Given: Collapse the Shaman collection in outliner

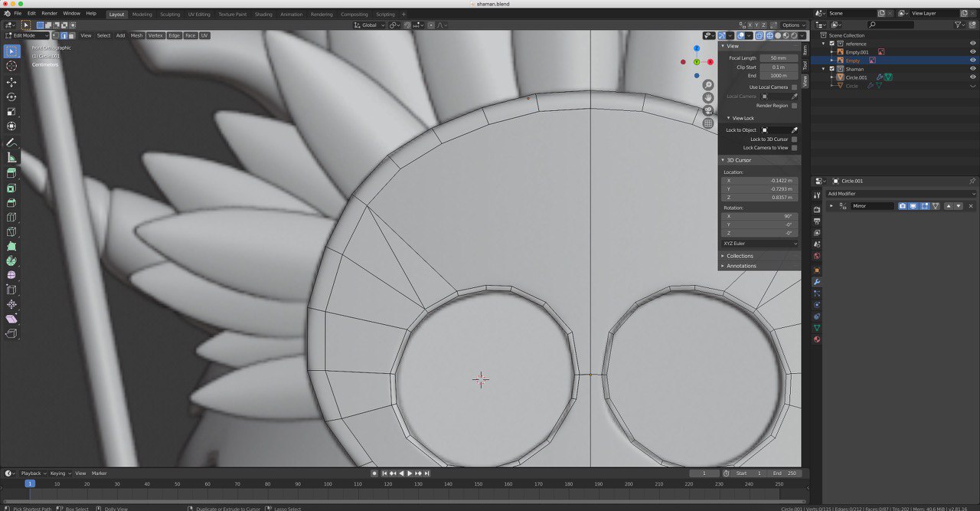Looking at the screenshot, I should point(824,69).
